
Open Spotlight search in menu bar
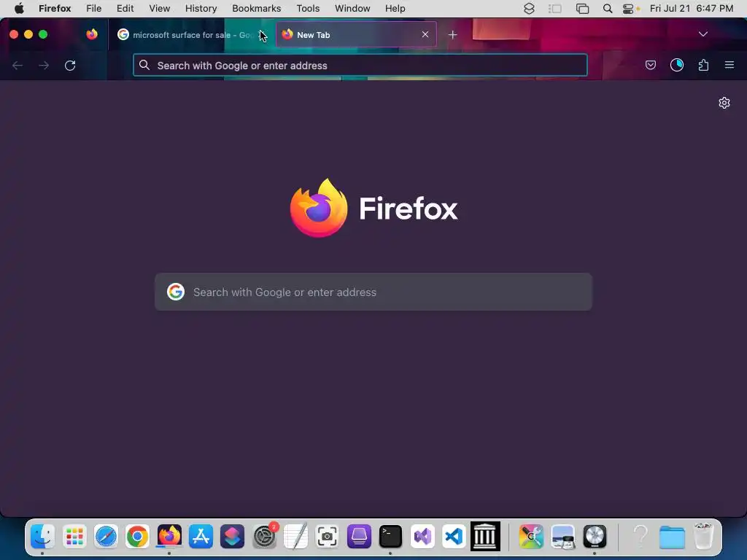coord(608,9)
